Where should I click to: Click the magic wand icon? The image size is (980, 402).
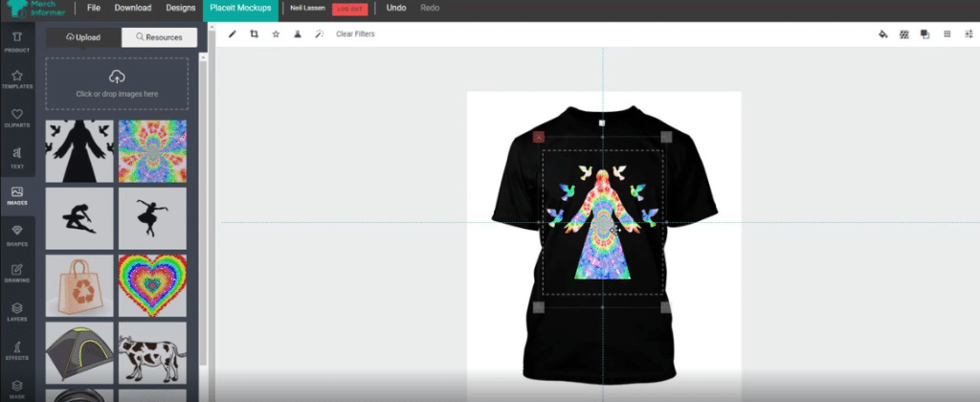tap(319, 33)
